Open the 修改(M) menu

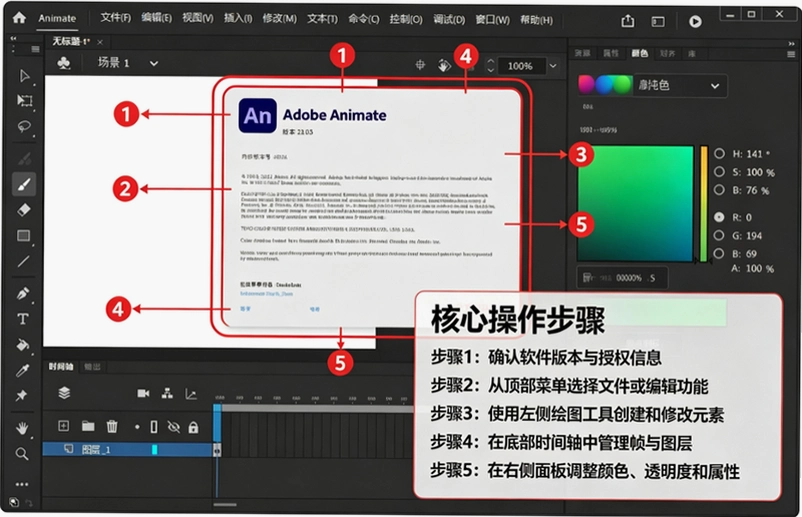[279, 18]
